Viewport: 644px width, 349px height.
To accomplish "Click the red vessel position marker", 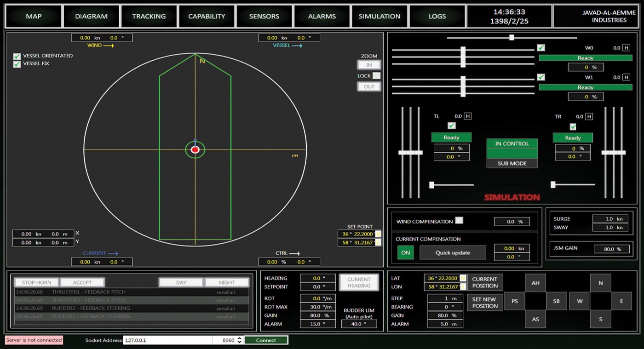I will (x=195, y=150).
